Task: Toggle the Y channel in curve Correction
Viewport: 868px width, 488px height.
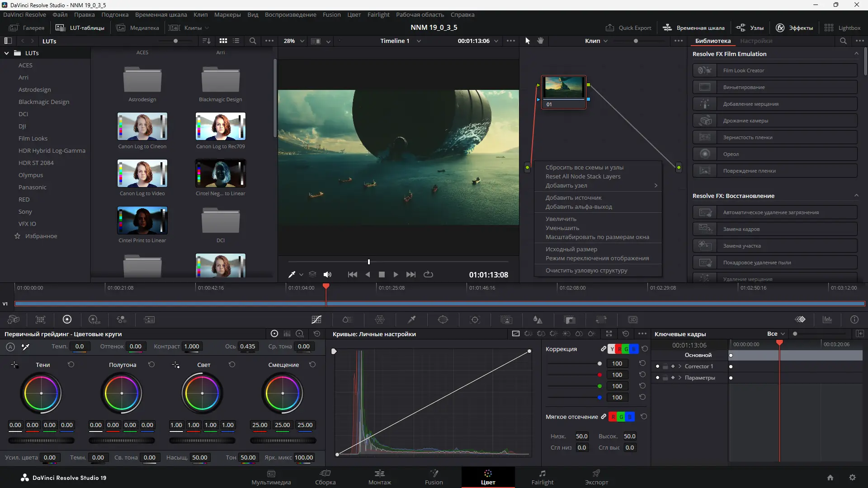Action: pos(612,349)
